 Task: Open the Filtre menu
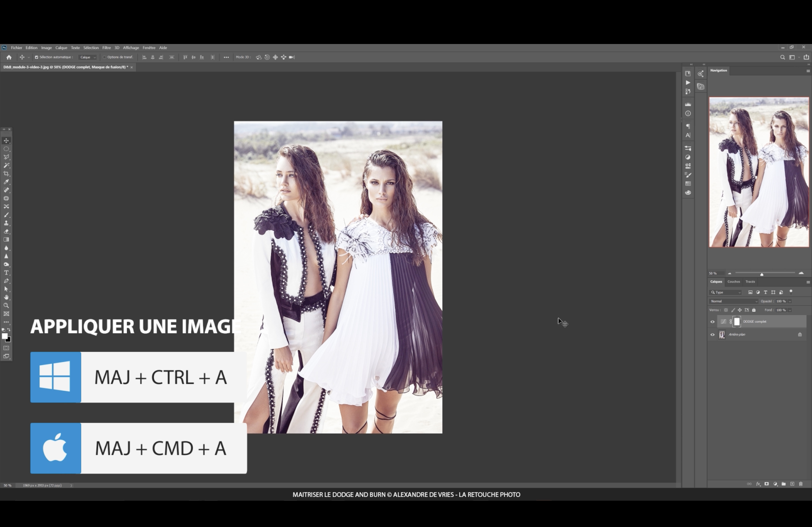(x=106, y=48)
